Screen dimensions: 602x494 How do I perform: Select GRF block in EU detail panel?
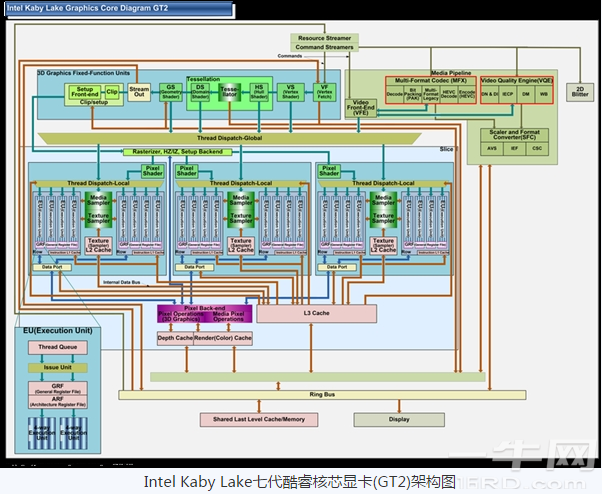coord(58,388)
